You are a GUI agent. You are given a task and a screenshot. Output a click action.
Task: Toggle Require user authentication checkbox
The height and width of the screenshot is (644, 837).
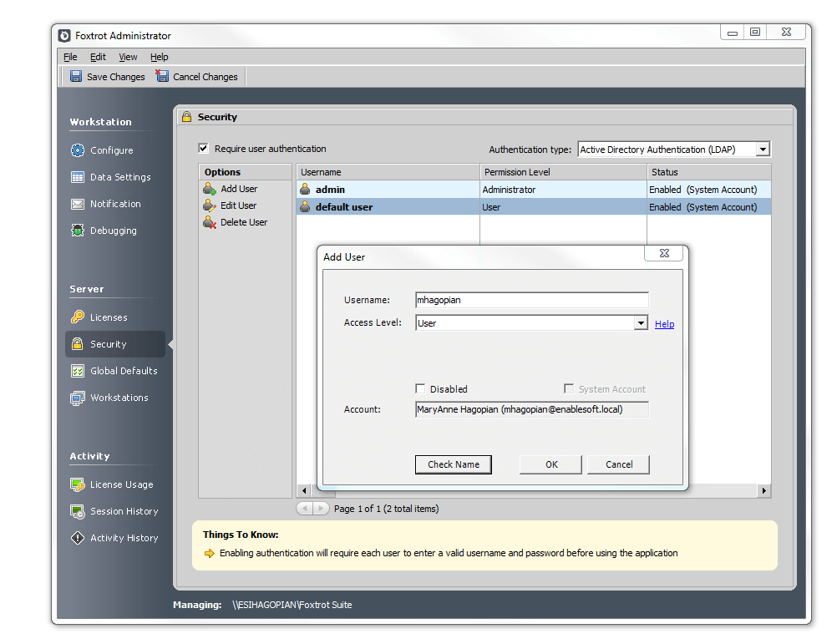[203, 149]
